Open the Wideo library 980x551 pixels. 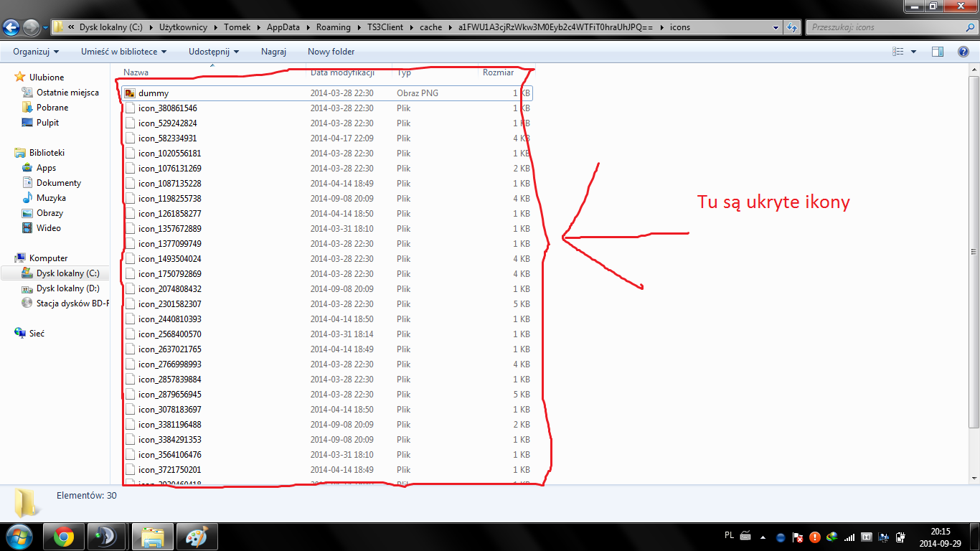pos(49,228)
